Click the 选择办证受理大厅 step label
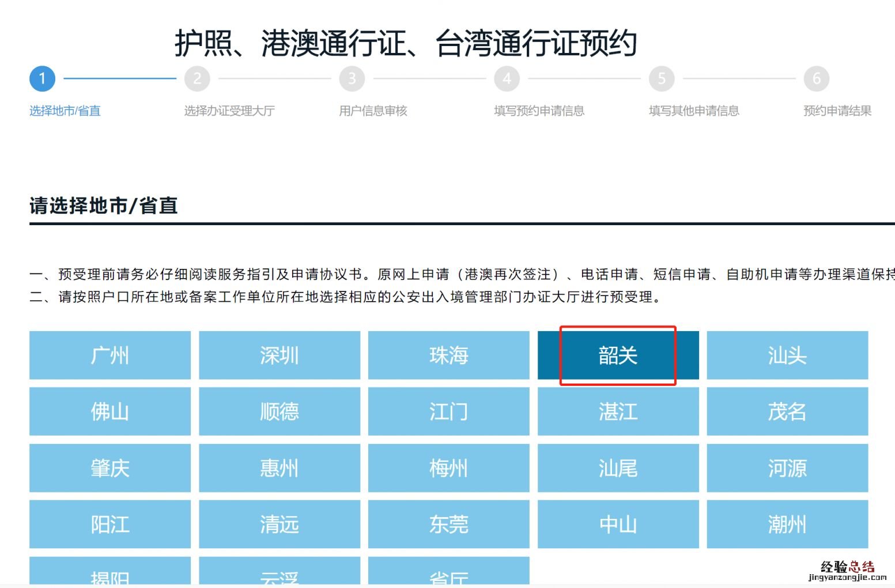The height and width of the screenshot is (588, 895). click(x=229, y=111)
